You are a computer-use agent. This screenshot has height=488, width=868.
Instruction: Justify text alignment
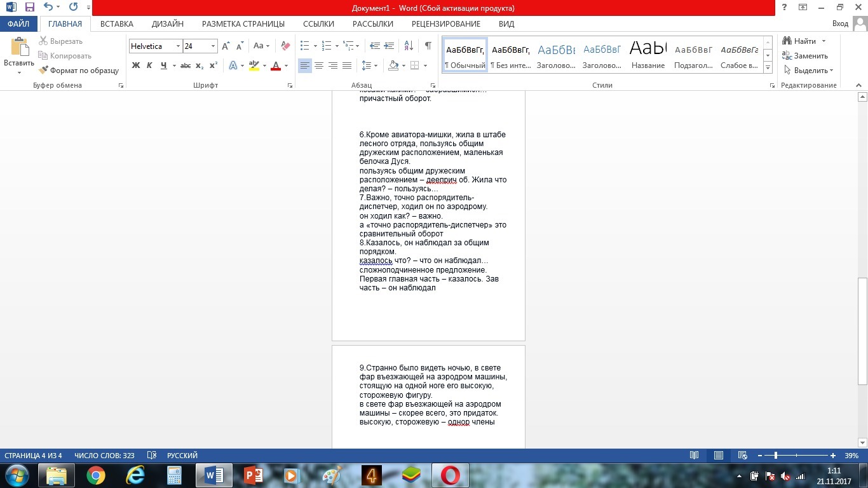click(x=347, y=65)
